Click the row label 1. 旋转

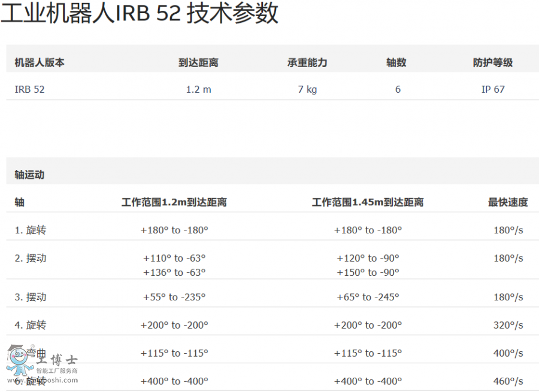coord(31,230)
